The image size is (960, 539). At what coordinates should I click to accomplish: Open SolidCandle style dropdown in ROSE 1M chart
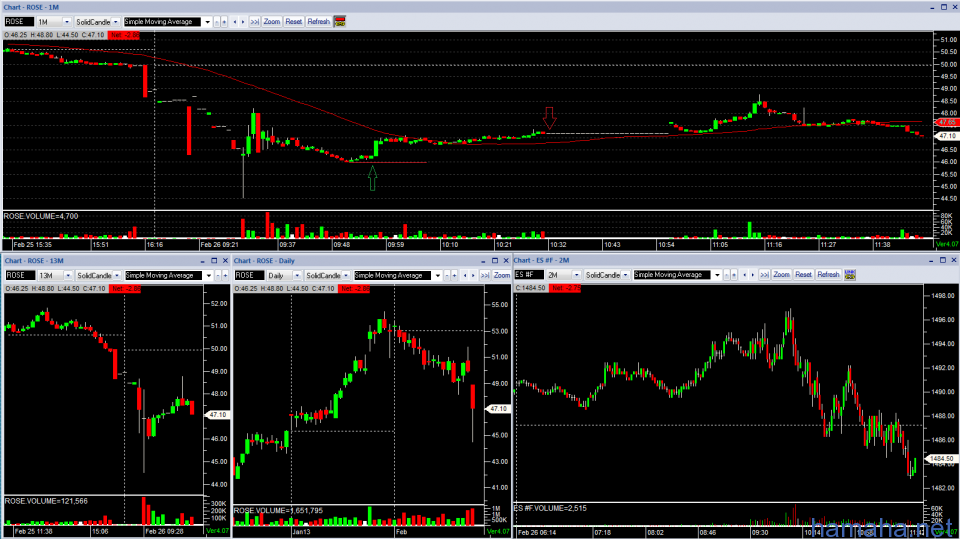(115, 22)
